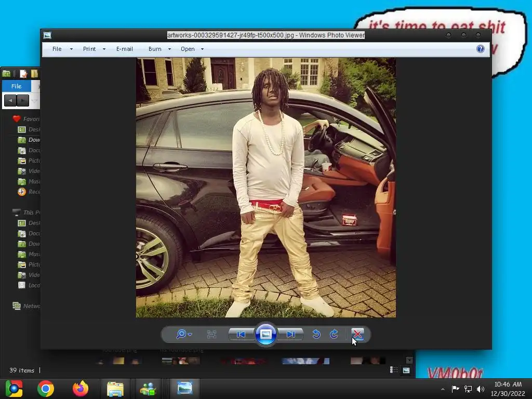Switch Explorer to details view icon
The width and height of the screenshot is (532, 399).
coord(394,370)
